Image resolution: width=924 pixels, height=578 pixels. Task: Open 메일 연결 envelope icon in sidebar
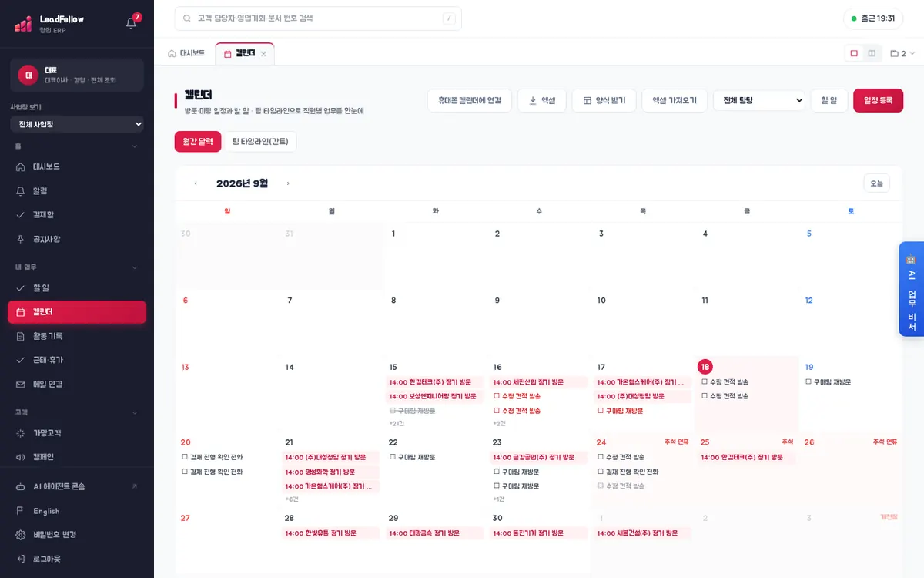(x=21, y=384)
